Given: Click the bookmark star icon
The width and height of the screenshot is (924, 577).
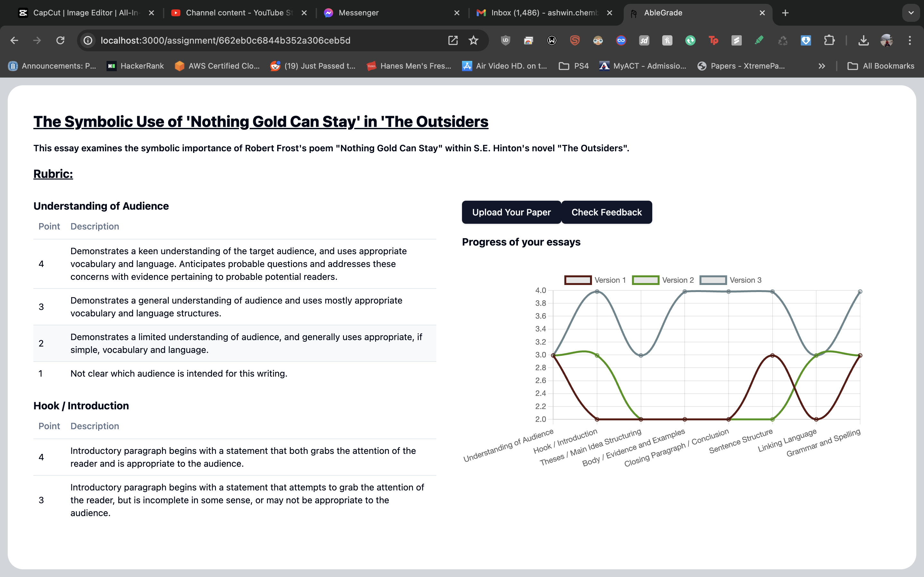Looking at the screenshot, I should tap(474, 40).
